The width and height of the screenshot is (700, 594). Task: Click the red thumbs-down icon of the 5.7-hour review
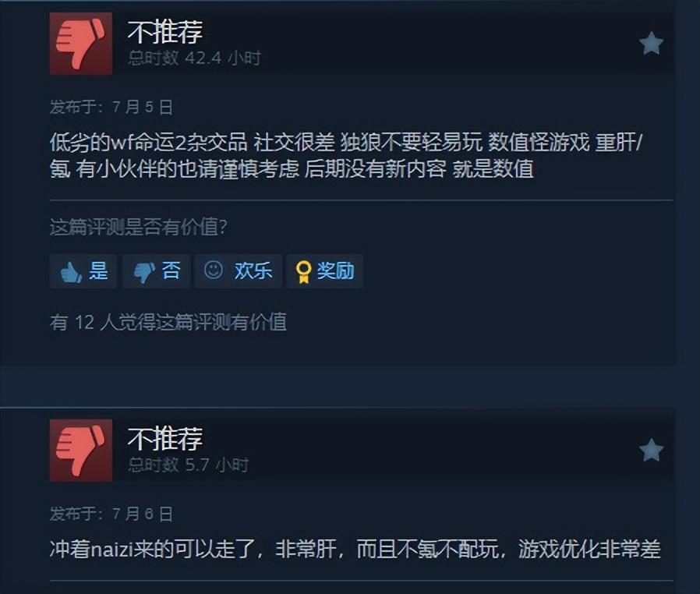81,451
